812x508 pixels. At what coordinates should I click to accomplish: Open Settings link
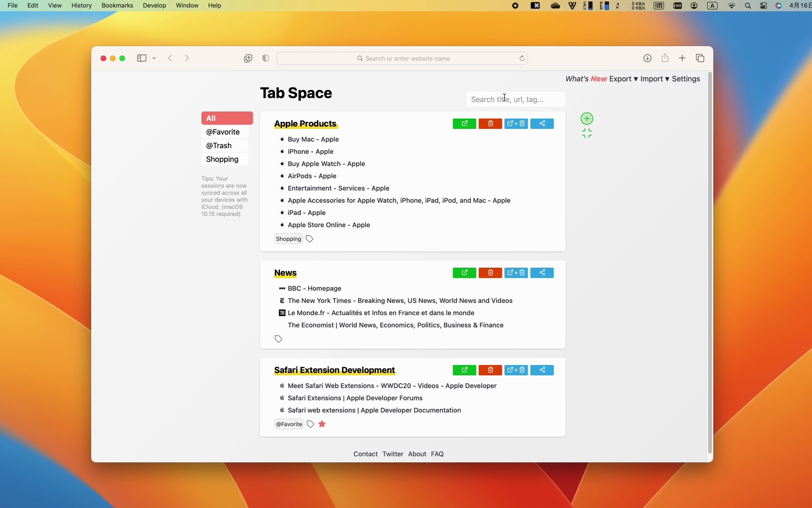[x=686, y=79]
